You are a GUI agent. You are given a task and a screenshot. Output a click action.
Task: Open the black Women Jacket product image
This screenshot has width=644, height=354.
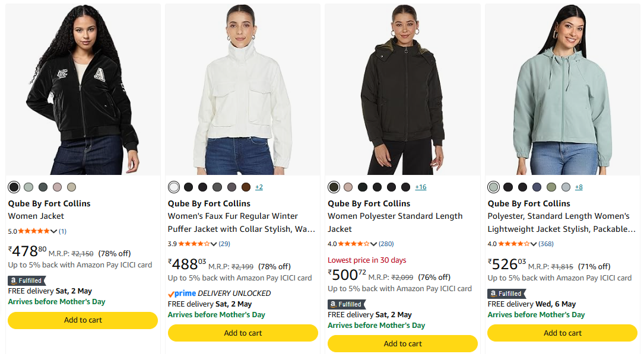point(83,90)
